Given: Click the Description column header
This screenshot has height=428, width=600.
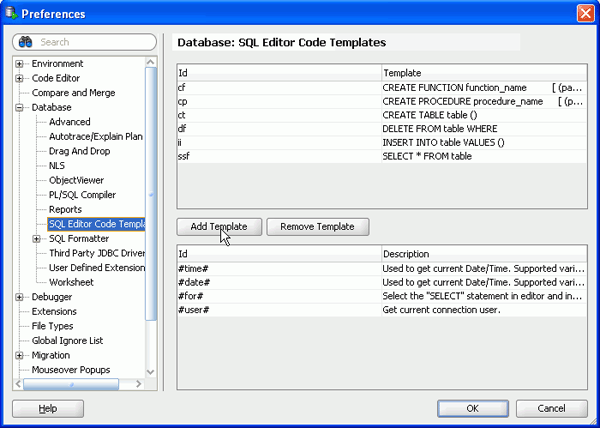Looking at the screenshot, I should 484,254.
